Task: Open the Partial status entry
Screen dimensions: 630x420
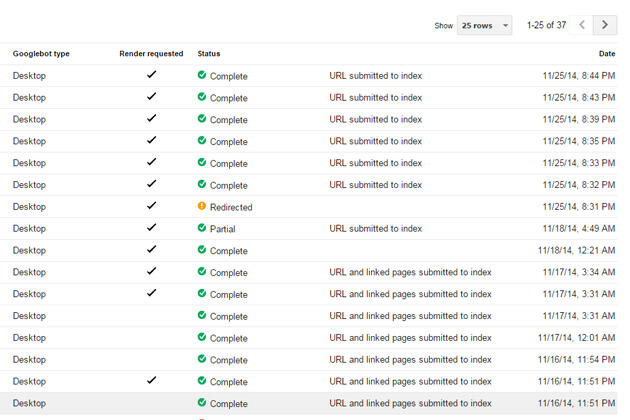Action: pyautogui.click(x=224, y=229)
